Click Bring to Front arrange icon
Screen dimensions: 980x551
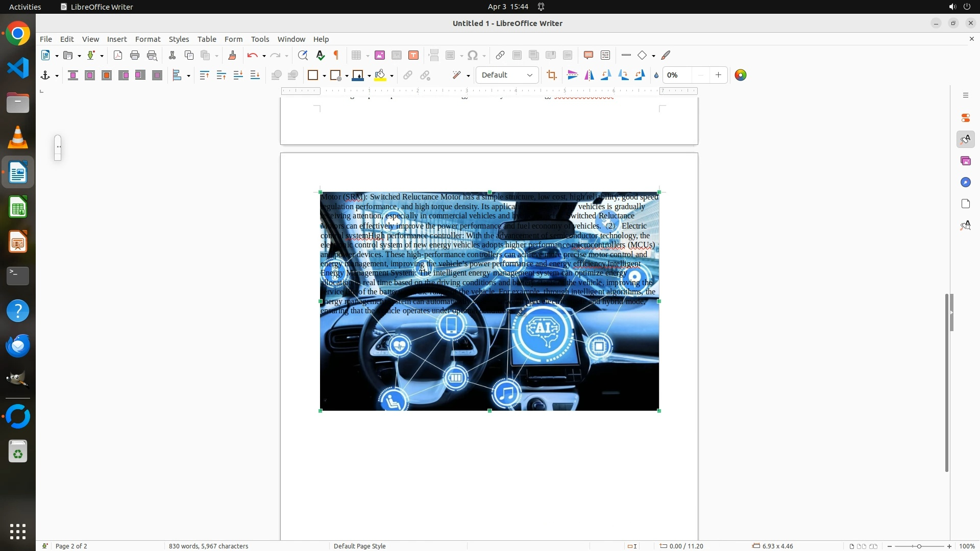(204, 76)
